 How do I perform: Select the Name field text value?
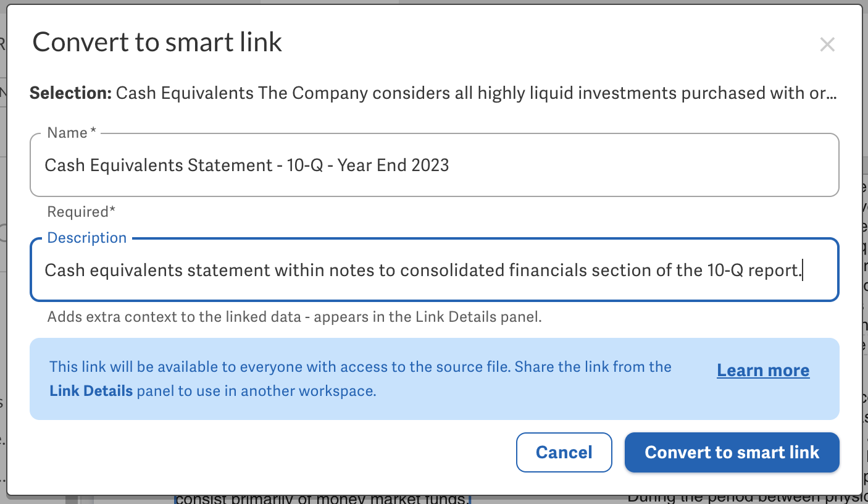247,165
